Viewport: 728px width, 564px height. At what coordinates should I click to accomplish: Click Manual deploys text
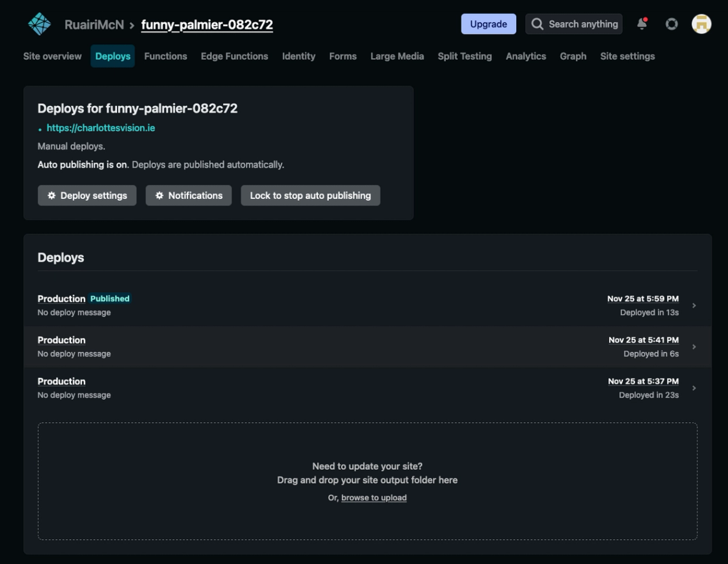pyautogui.click(x=72, y=146)
